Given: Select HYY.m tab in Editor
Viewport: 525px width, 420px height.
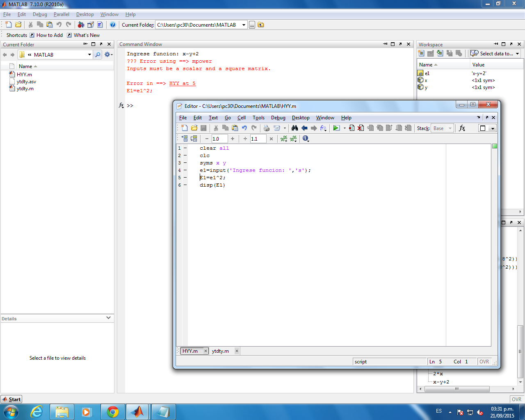Looking at the screenshot, I should (190, 351).
